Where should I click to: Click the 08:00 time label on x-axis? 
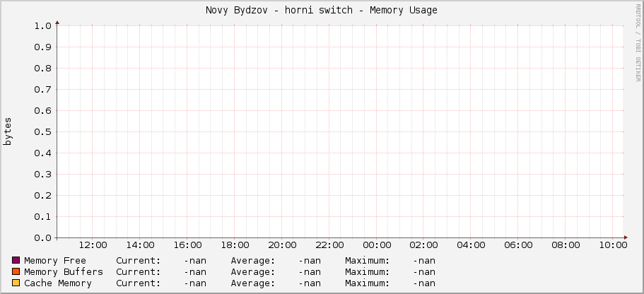coord(566,245)
